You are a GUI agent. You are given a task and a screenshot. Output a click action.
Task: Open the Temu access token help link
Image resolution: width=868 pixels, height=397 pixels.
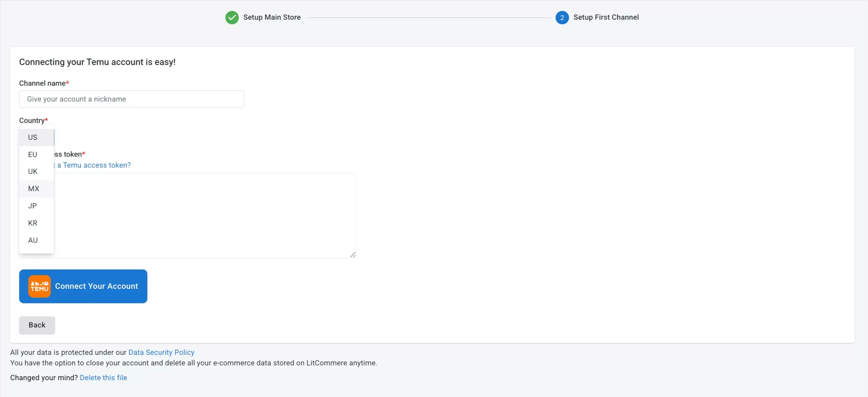(x=93, y=165)
